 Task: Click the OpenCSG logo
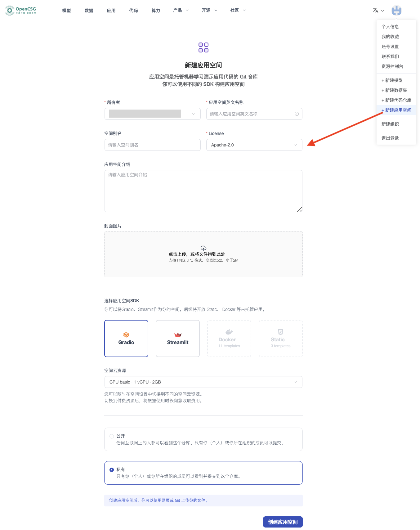point(20,11)
